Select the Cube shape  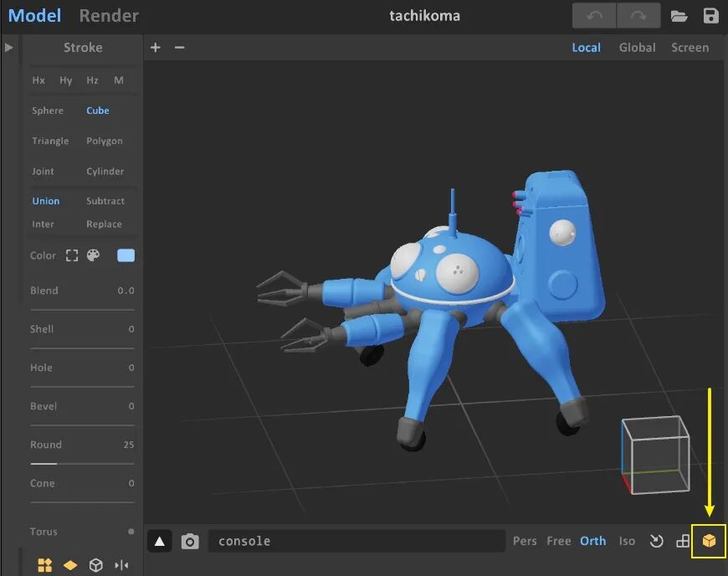click(98, 111)
